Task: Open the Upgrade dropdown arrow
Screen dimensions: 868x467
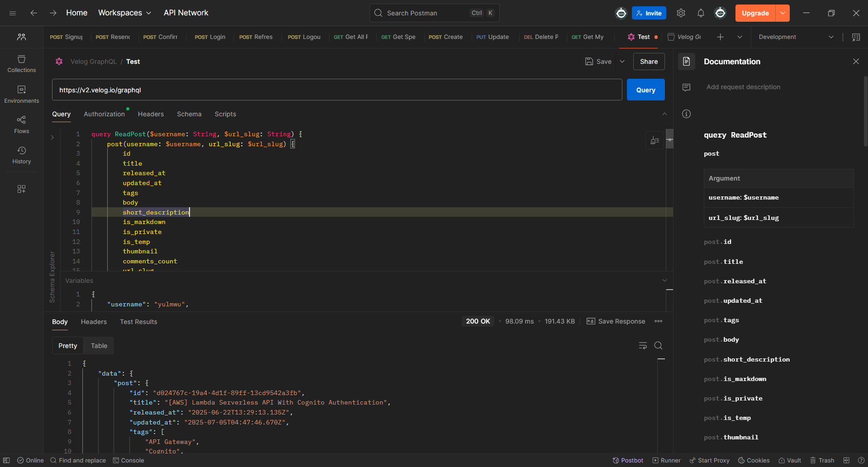Action: click(783, 13)
